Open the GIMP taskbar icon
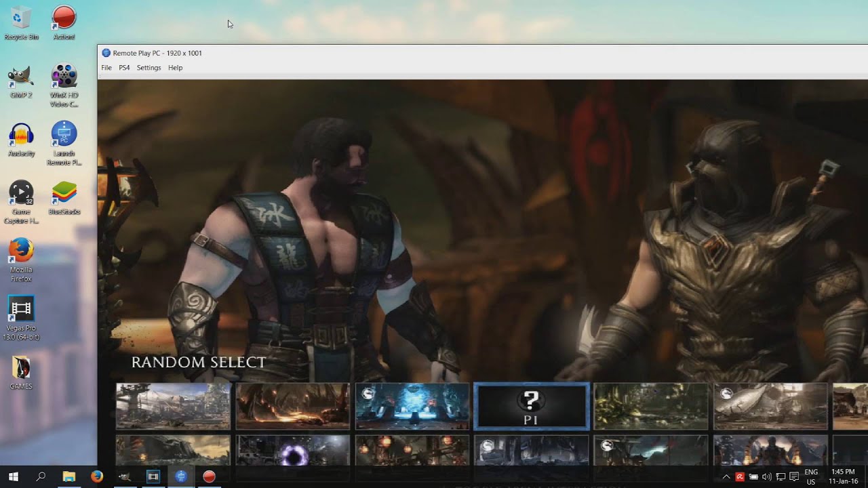 tap(125, 476)
